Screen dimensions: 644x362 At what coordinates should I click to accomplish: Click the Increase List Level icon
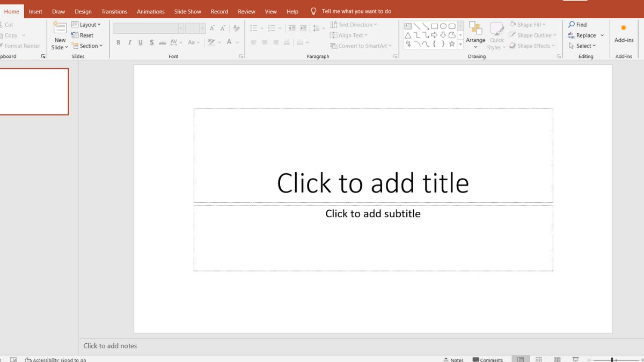tap(303, 28)
